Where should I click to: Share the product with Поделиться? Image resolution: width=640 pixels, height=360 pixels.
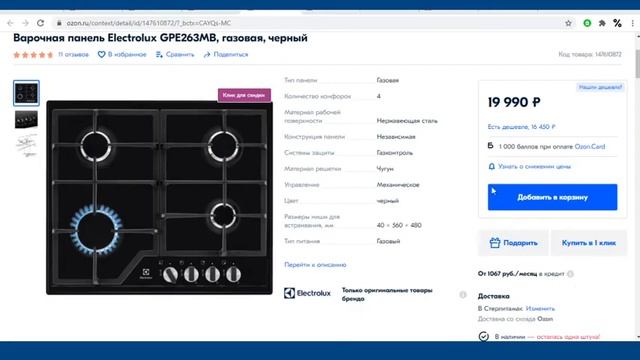tap(226, 54)
